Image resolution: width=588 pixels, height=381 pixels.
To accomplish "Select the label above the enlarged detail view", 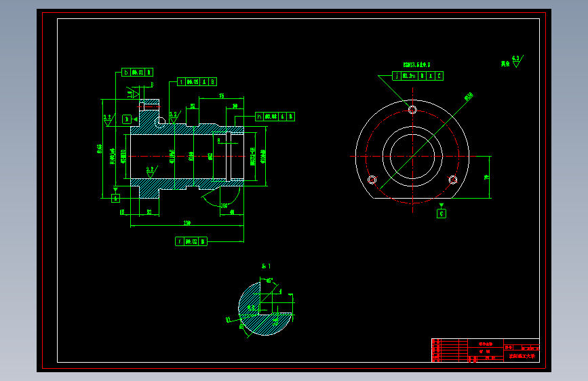I will pyautogui.click(x=266, y=266).
